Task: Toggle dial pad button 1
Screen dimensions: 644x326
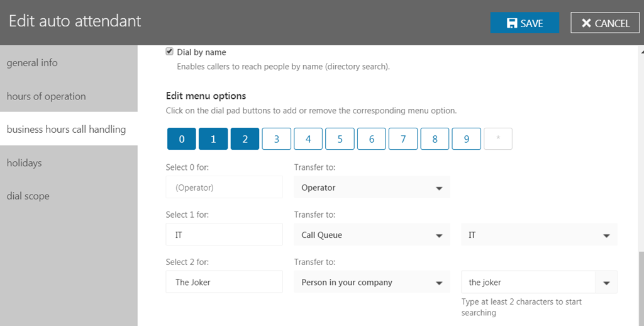Action: pyautogui.click(x=213, y=139)
